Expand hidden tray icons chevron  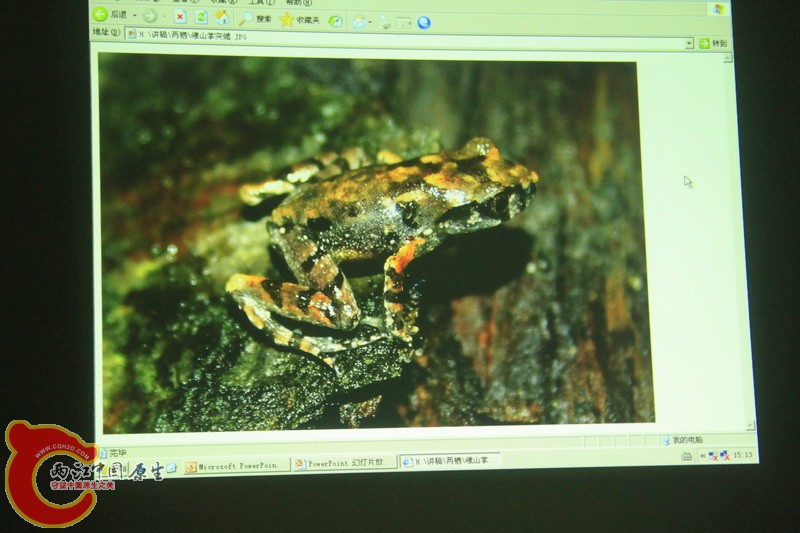tap(703, 456)
